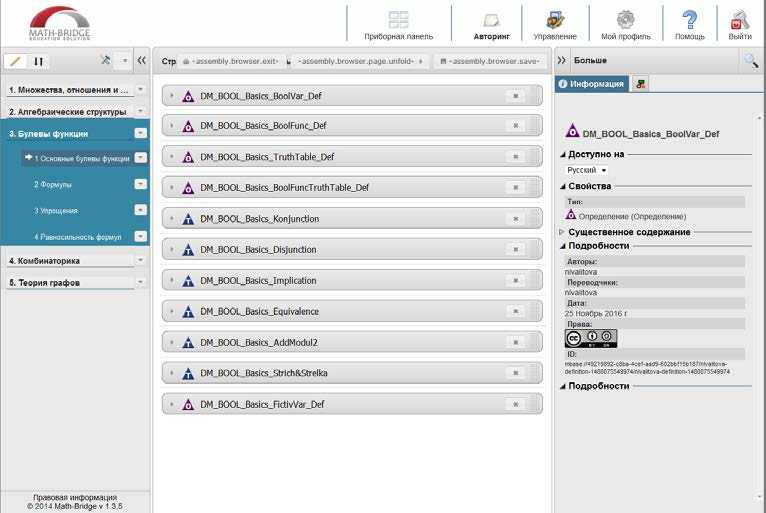Open dropdown for Упрощения subsection
766x513 pixels.
pos(141,210)
